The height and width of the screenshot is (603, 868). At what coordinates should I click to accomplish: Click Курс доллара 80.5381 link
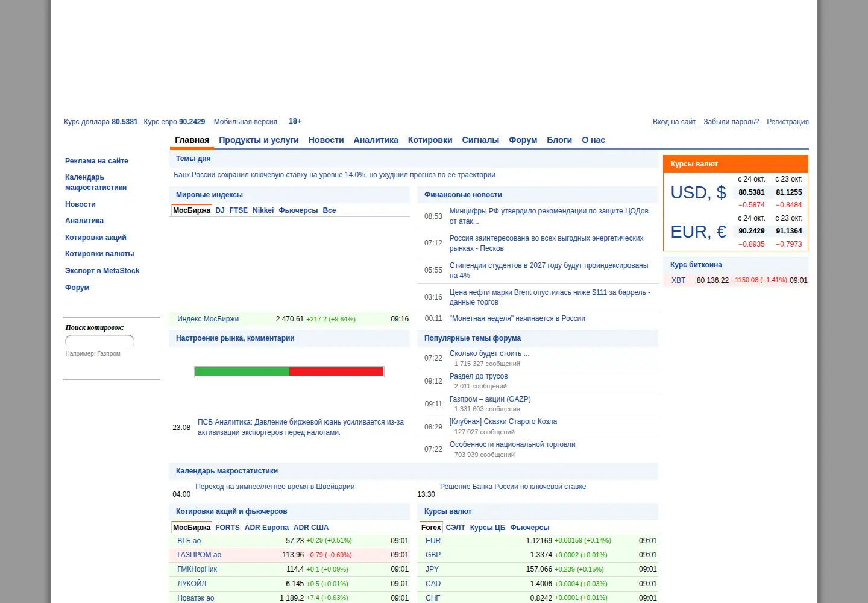(x=101, y=122)
